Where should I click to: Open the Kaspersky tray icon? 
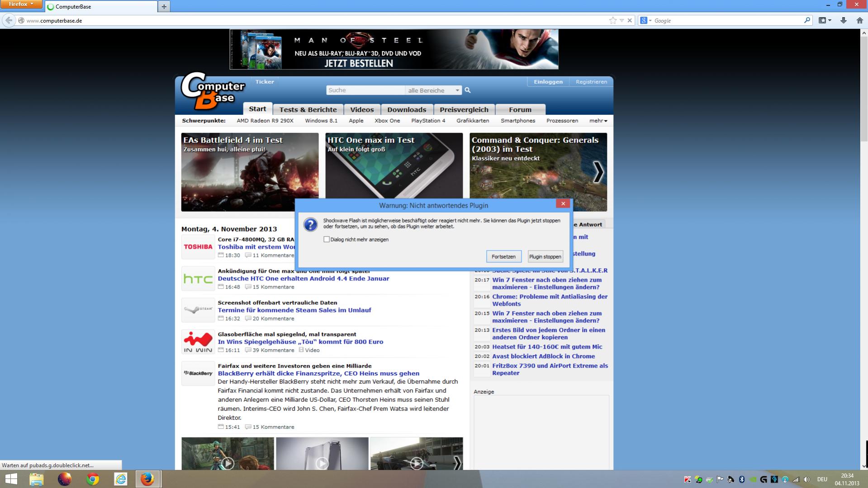pos(688,479)
